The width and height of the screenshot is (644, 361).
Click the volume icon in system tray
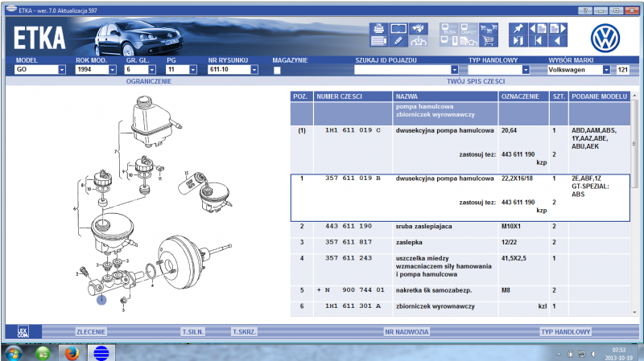[x=593, y=354]
